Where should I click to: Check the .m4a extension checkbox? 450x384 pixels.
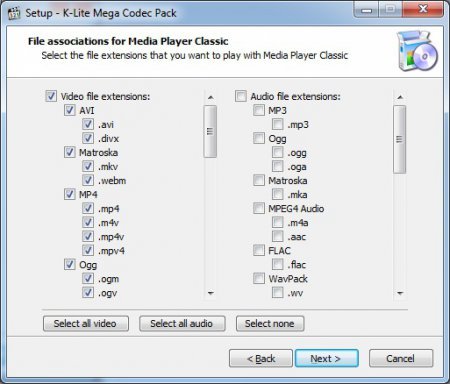(x=278, y=222)
